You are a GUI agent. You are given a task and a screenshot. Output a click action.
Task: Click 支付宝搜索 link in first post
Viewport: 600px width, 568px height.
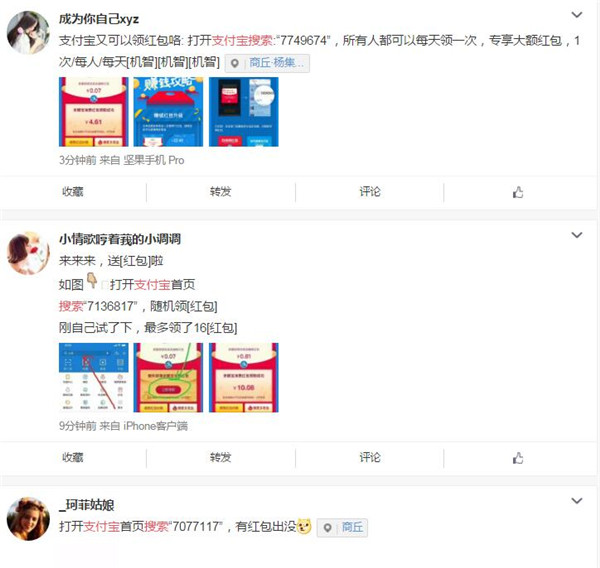tap(242, 41)
